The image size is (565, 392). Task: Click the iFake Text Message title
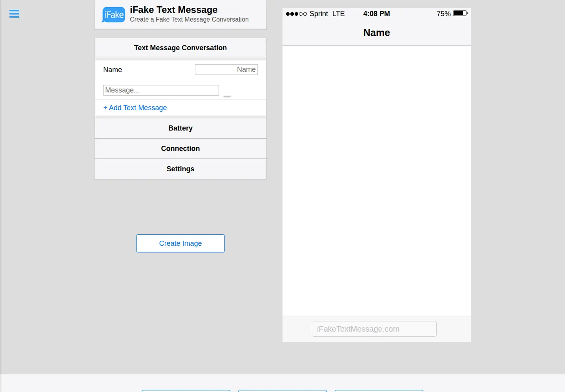point(173,10)
